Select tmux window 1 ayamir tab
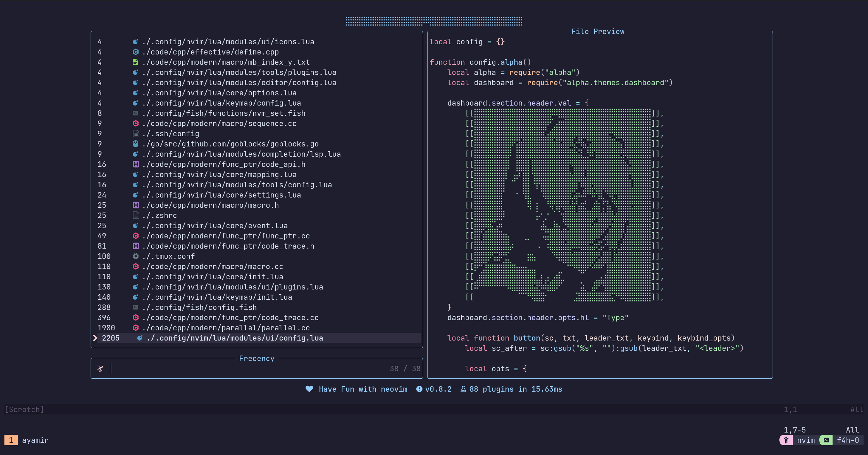Viewport: 868px width, 455px height. (x=27, y=440)
